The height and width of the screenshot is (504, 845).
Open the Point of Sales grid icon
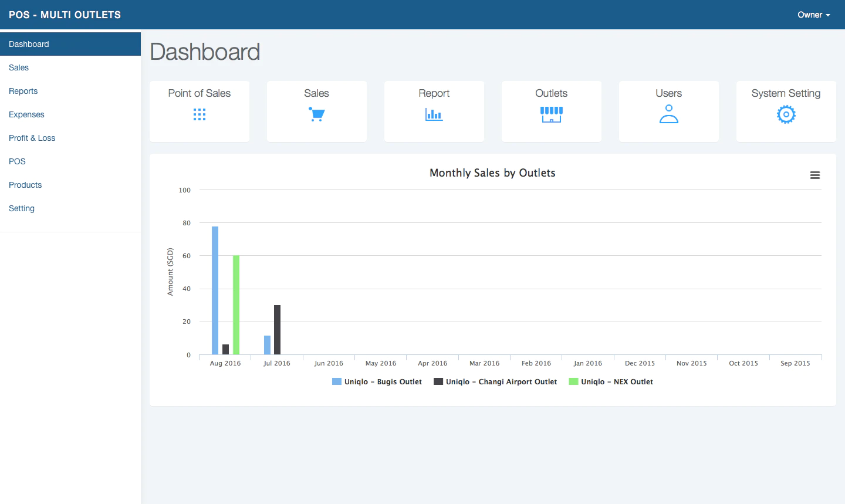(200, 114)
